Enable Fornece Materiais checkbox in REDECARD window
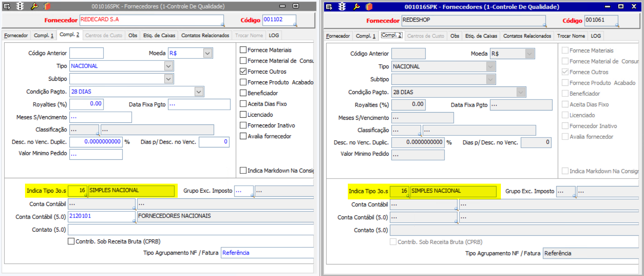Image resolution: width=644 pixels, height=276 pixels. coord(243,50)
